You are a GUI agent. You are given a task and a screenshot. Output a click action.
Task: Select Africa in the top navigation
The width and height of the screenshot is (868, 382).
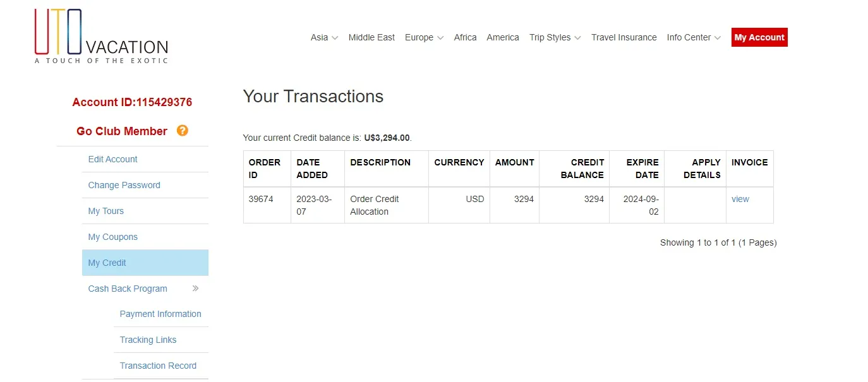tap(465, 37)
